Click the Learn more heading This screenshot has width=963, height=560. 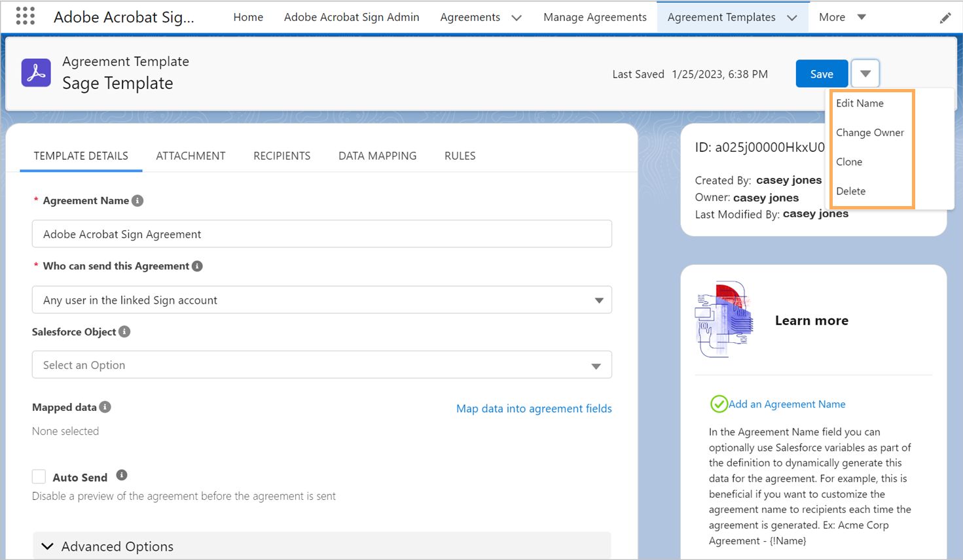click(812, 321)
